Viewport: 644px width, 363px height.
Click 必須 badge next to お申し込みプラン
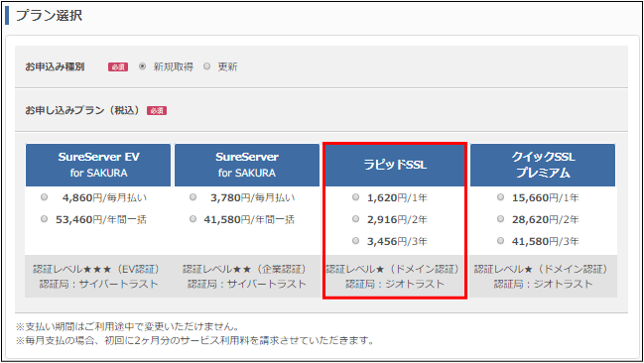(157, 110)
